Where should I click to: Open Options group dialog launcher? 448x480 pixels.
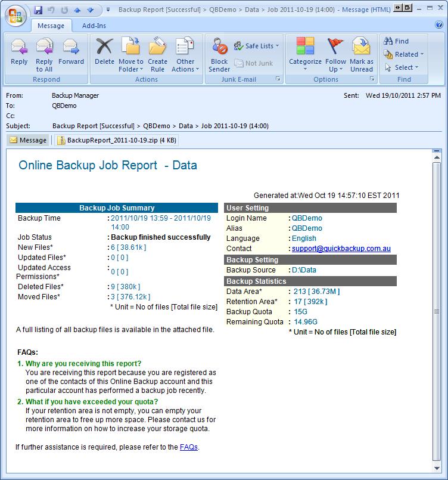pos(372,79)
